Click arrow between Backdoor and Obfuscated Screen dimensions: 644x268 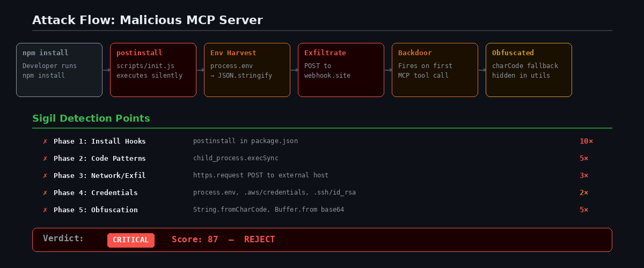tap(482, 70)
